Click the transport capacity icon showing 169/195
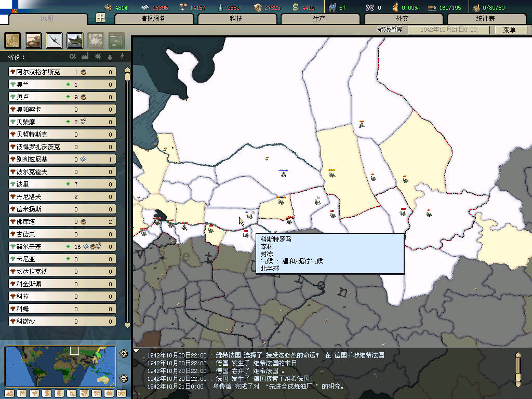 tap(432, 7)
